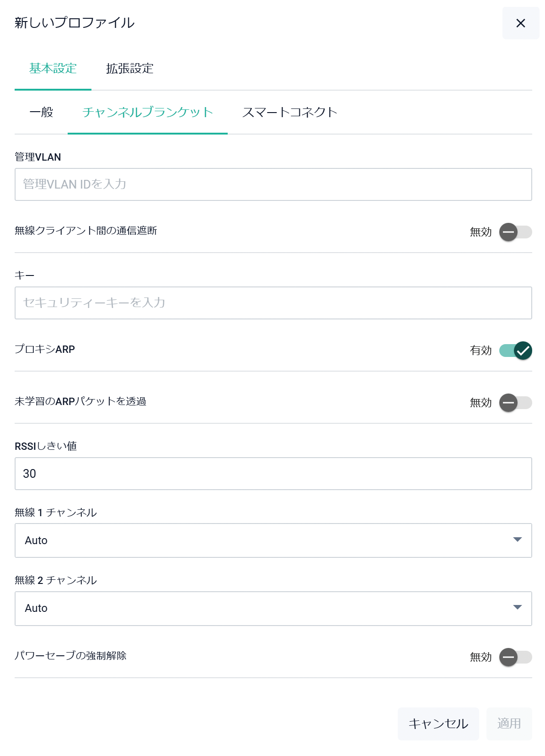This screenshot has width=545, height=756.
Task: Click the セキュリティーキー input field
Action: pyautogui.click(x=273, y=303)
